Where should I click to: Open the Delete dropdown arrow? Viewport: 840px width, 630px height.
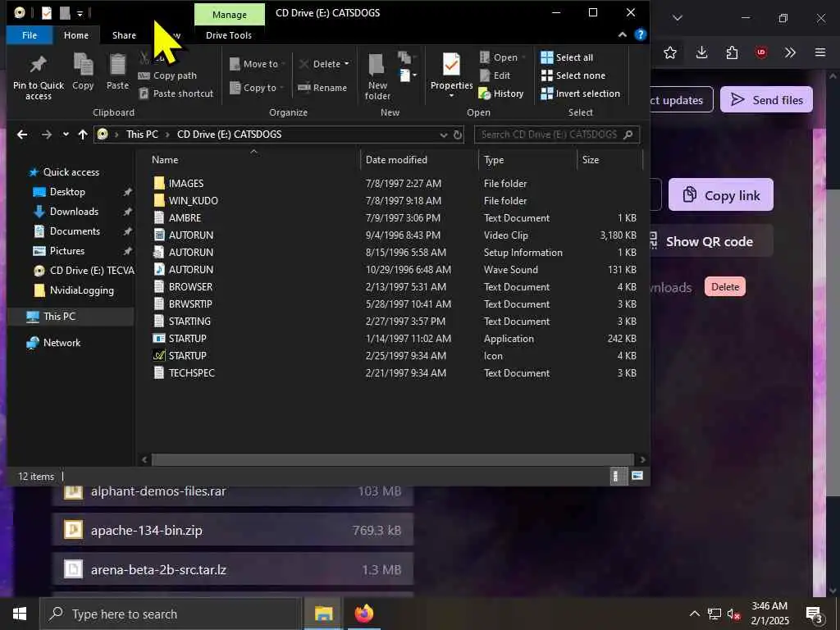[x=347, y=64]
